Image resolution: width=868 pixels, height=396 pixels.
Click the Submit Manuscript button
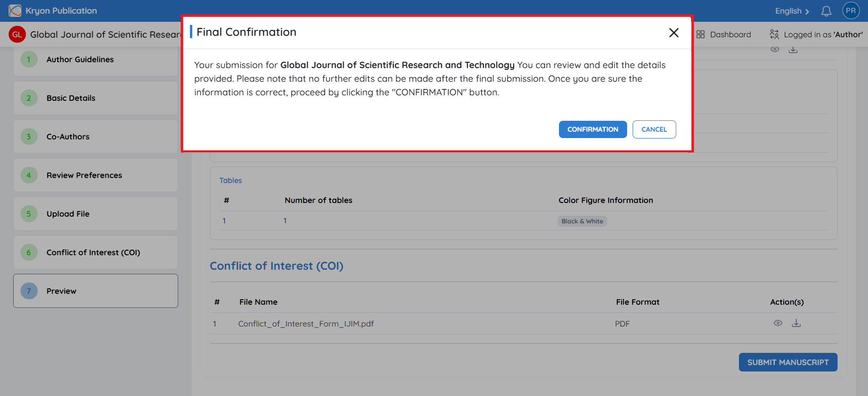[x=788, y=362]
